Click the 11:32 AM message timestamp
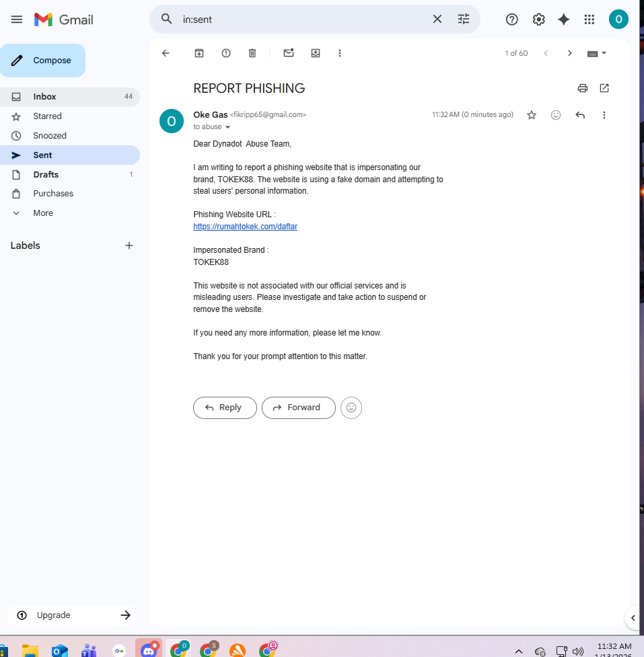Screen dimensions: 644x657 [472, 114]
